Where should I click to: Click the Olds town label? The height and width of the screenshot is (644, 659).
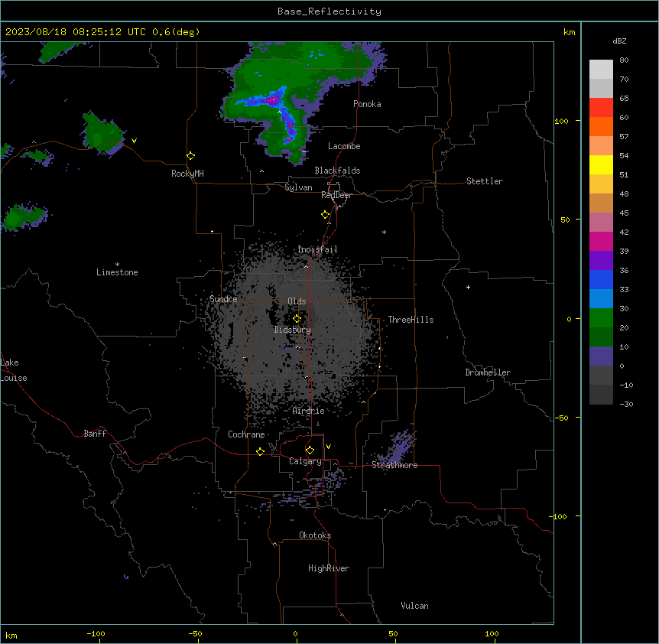(x=297, y=301)
